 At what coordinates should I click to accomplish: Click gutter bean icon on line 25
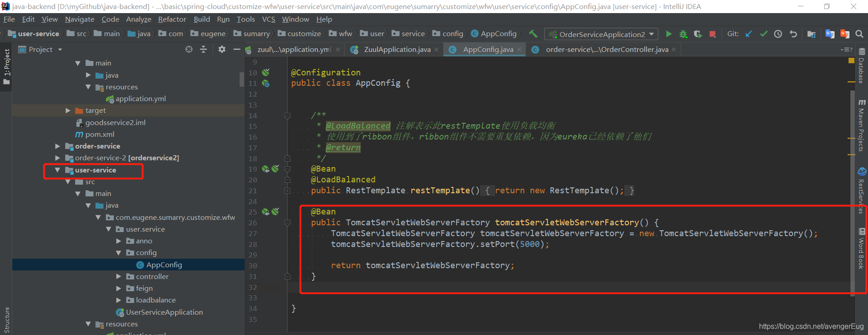[266, 212]
